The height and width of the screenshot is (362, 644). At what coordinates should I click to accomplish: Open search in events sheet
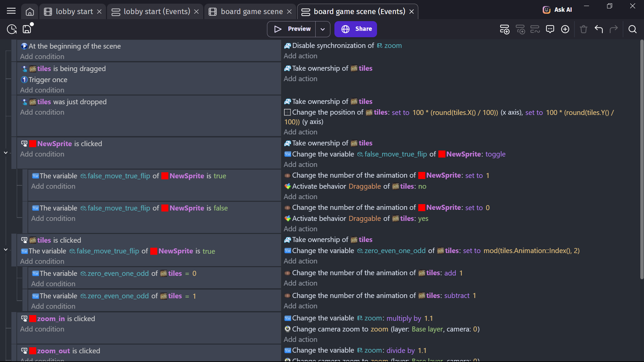click(632, 29)
